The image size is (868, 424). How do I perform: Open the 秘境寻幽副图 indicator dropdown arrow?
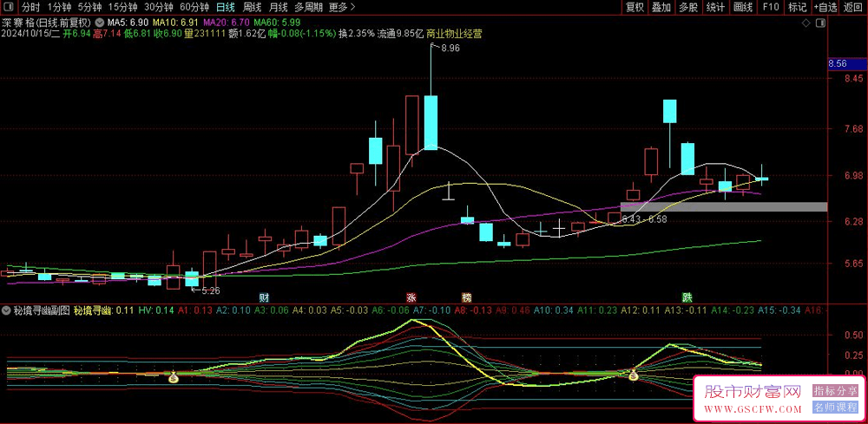point(7,310)
